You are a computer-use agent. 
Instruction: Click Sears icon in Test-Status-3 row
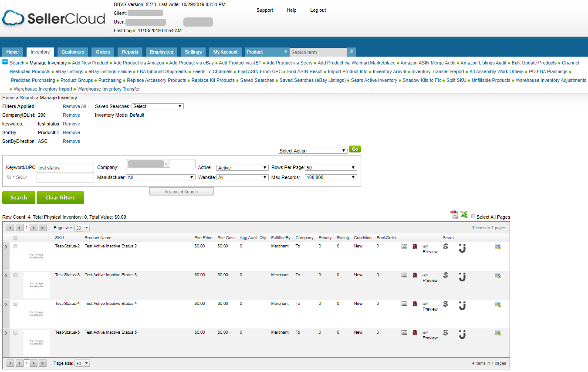445,275
